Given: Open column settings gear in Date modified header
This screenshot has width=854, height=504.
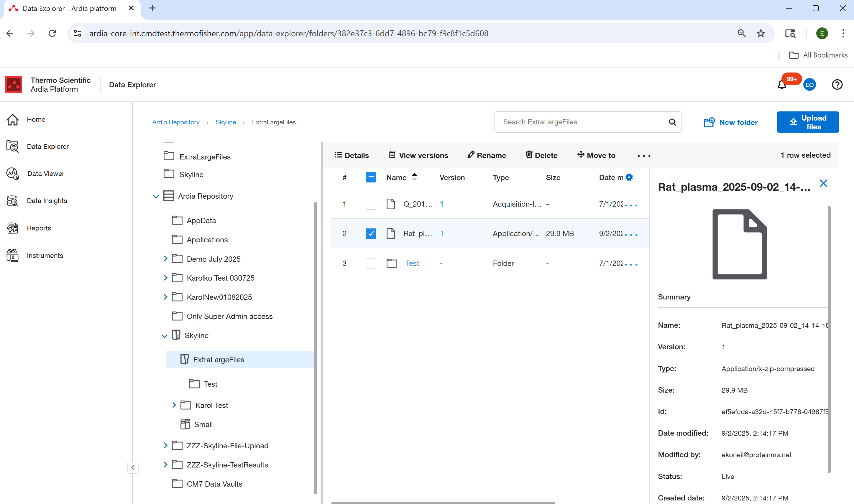Looking at the screenshot, I should (x=630, y=177).
